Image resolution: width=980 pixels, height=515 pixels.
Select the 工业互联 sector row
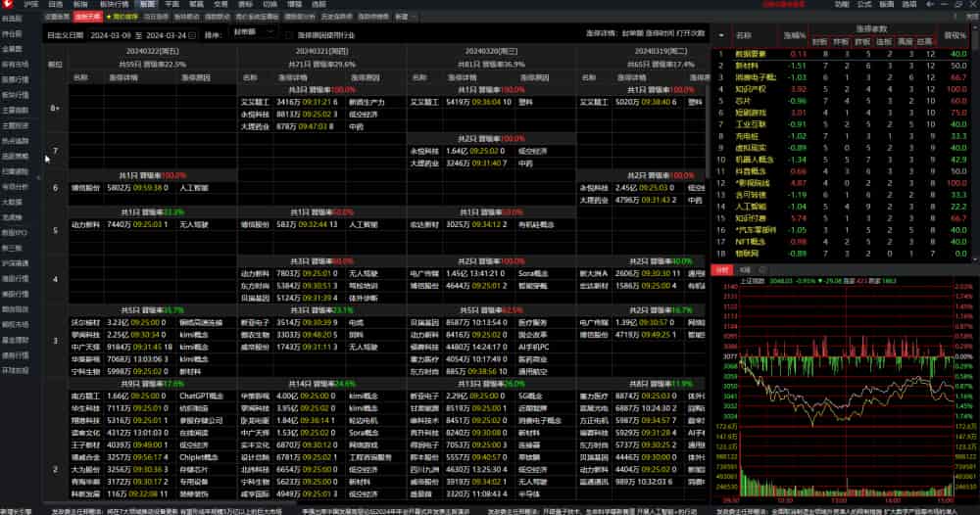843,124
